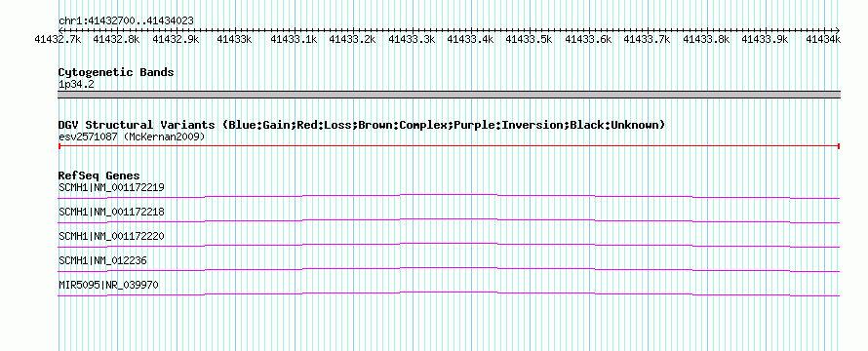
Task: Click the 41432.8k ruler label
Action: pyautogui.click(x=117, y=39)
